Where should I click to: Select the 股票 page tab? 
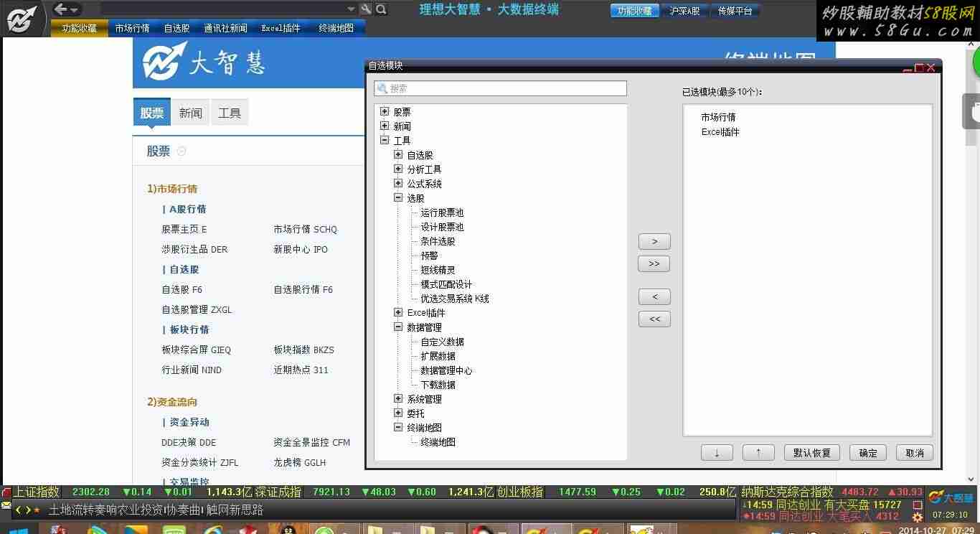pyautogui.click(x=152, y=113)
